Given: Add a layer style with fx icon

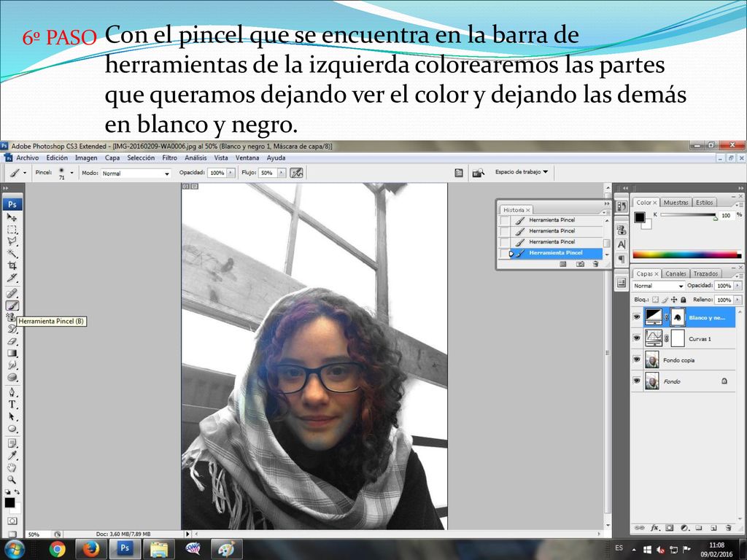Looking at the screenshot, I should 655,528.
